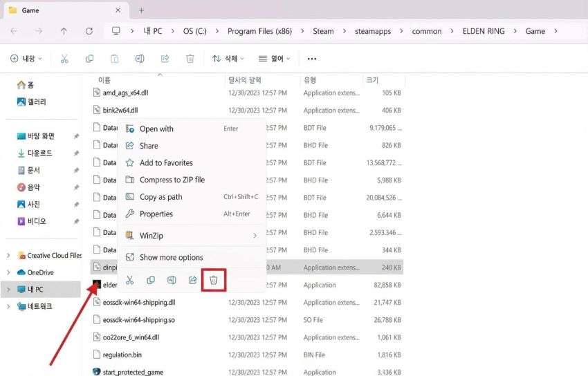The width and height of the screenshot is (588, 376).
Task: Open 문서 in the sidebar
Action: [28, 171]
